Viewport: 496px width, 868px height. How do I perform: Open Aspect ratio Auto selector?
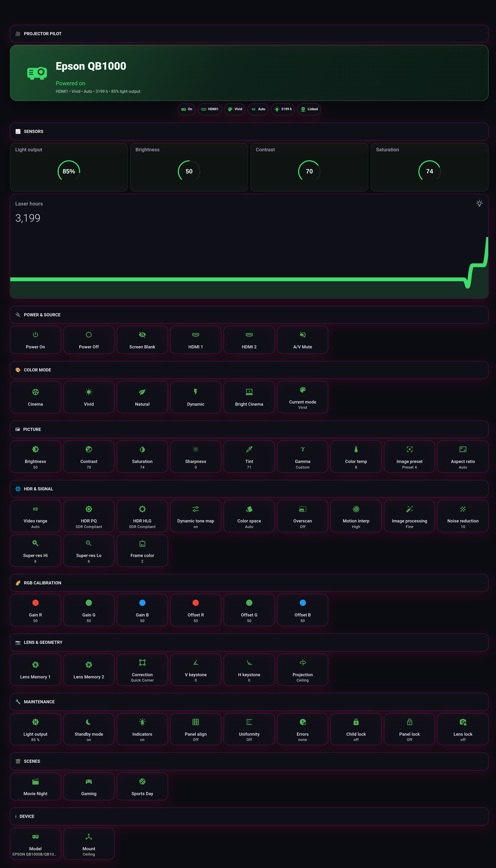(x=463, y=456)
